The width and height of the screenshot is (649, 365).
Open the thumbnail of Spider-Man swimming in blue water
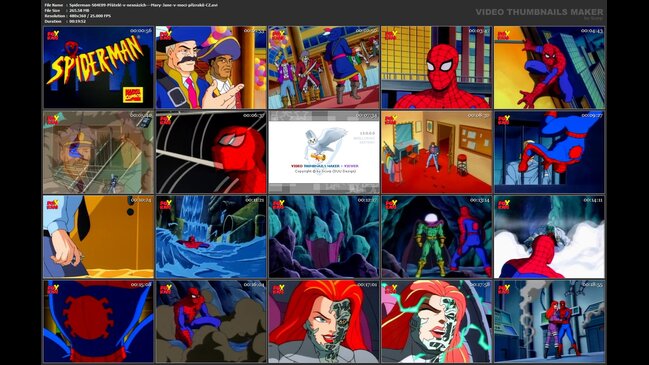pos(211,236)
